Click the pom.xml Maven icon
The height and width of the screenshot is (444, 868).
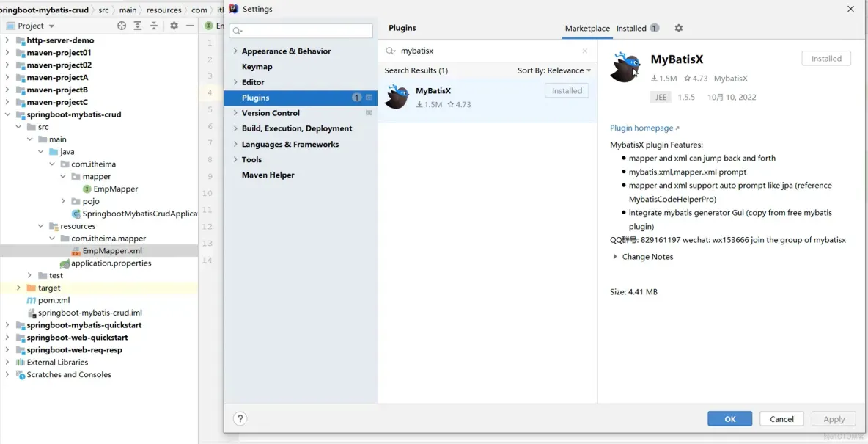pyautogui.click(x=32, y=300)
